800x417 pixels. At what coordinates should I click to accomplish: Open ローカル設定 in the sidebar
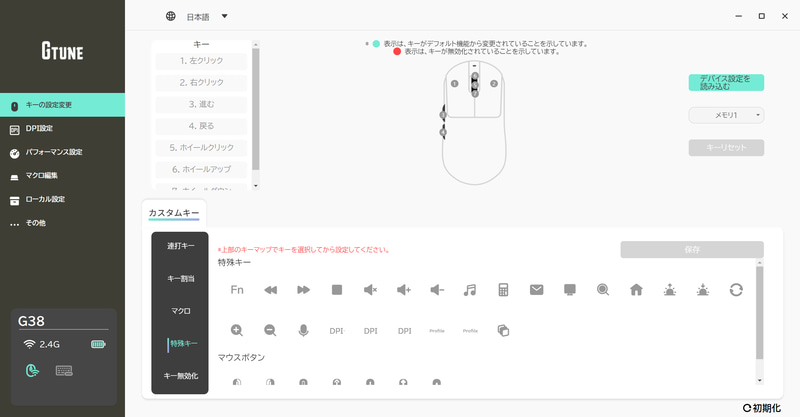(x=62, y=200)
